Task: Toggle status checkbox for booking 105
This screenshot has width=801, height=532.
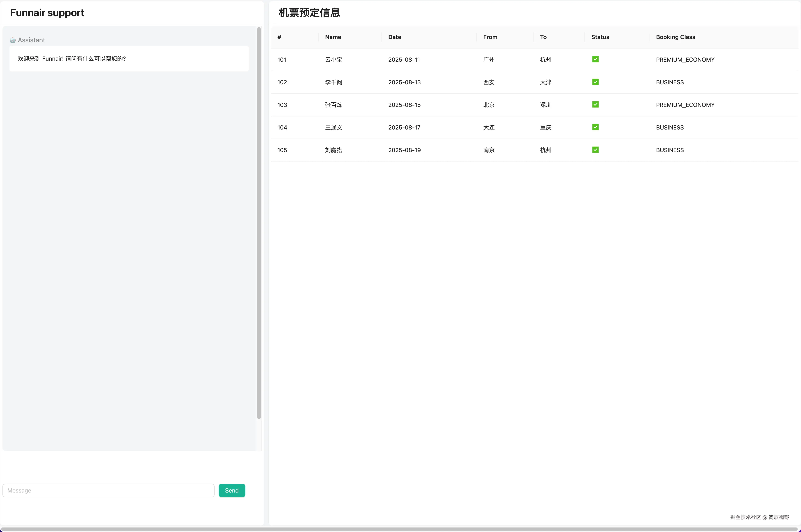Action: pyautogui.click(x=595, y=150)
